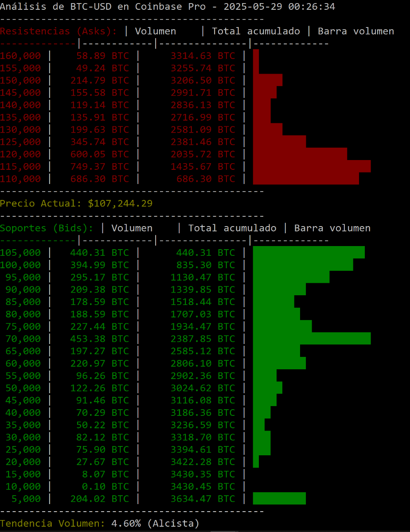Select the ask price 140,000

tap(20, 105)
